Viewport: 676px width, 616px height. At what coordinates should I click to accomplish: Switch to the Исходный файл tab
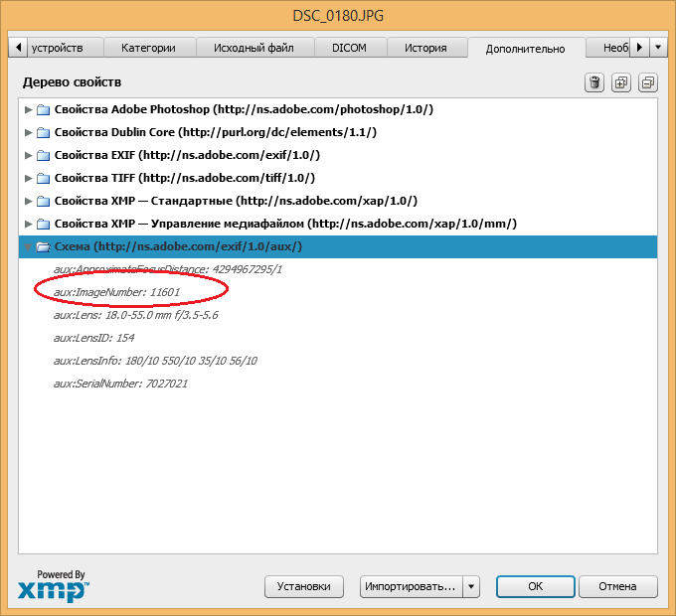coord(253,48)
